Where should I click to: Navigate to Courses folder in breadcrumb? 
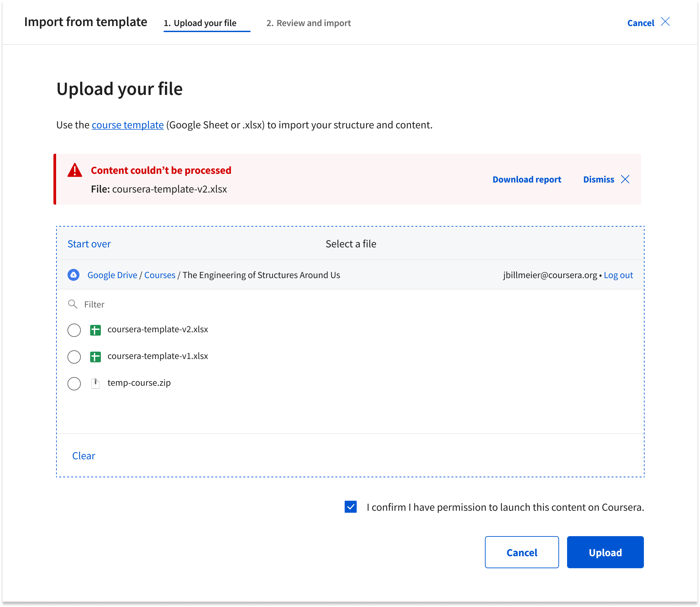pyautogui.click(x=160, y=275)
